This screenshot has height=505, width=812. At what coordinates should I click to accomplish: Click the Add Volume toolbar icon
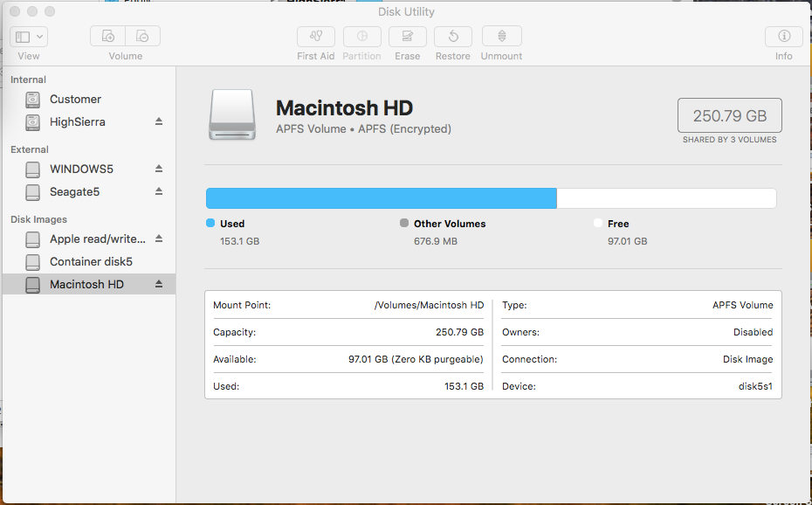[x=107, y=36]
